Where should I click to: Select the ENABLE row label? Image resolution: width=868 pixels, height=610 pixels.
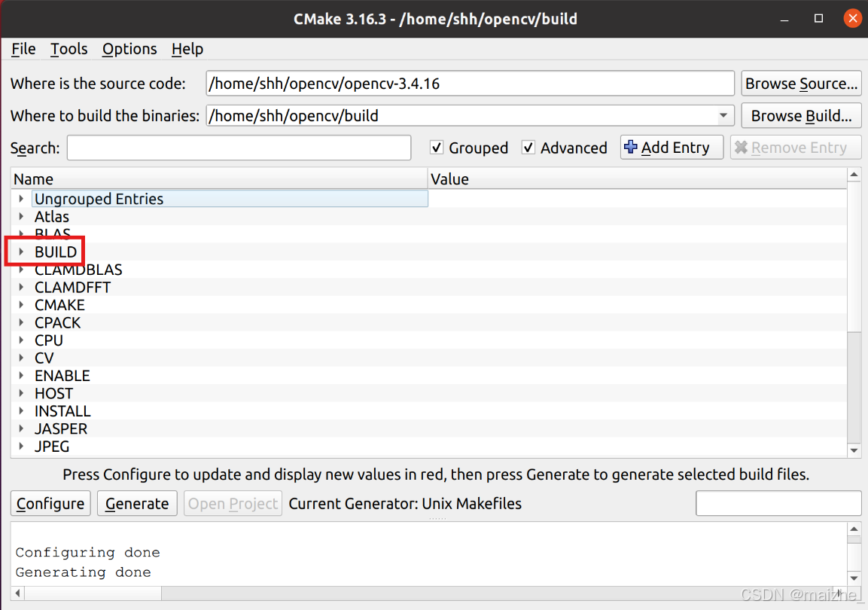[62, 376]
